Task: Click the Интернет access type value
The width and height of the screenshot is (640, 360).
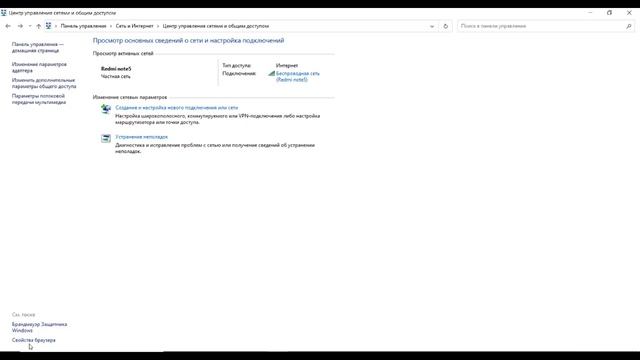Action: (287, 65)
